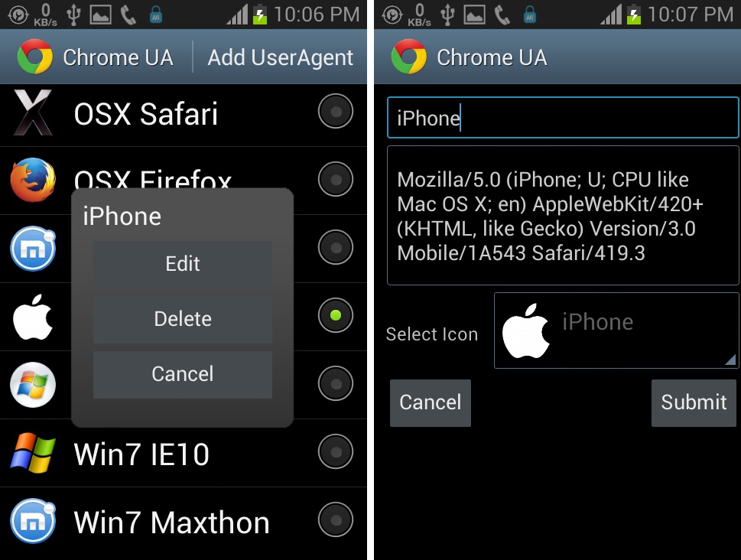Tap the round Windows orb icon
Image resolution: width=741 pixels, height=560 pixels.
[33, 385]
